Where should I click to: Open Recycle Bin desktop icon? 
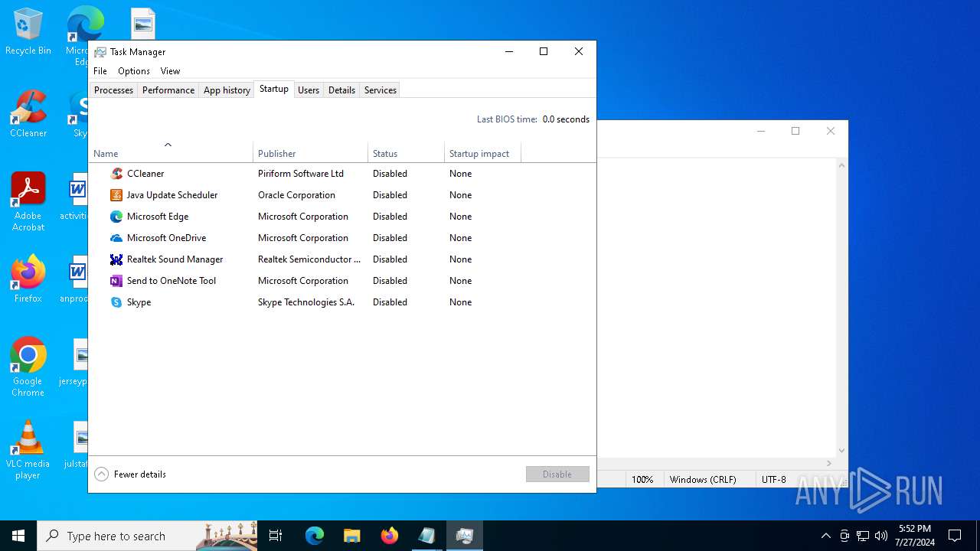(28, 32)
